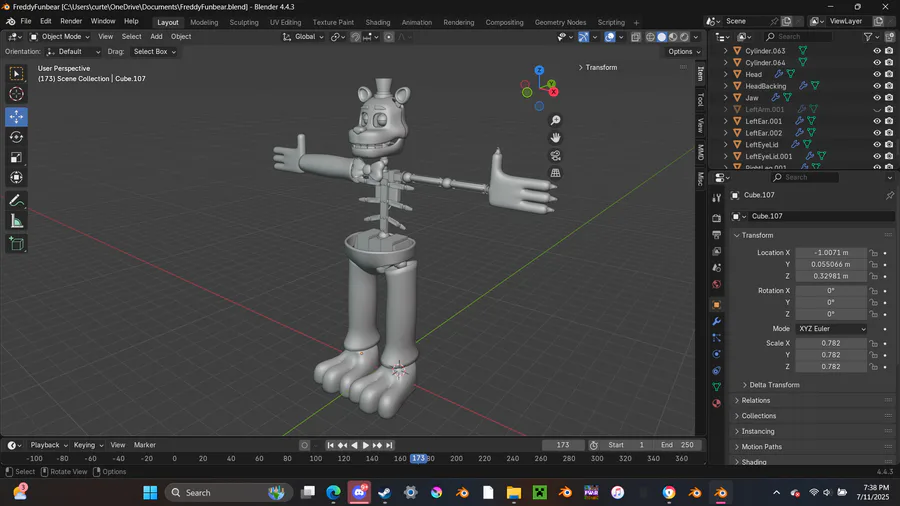Image resolution: width=900 pixels, height=506 pixels.
Task: Select the Annotate tool
Action: click(16, 201)
